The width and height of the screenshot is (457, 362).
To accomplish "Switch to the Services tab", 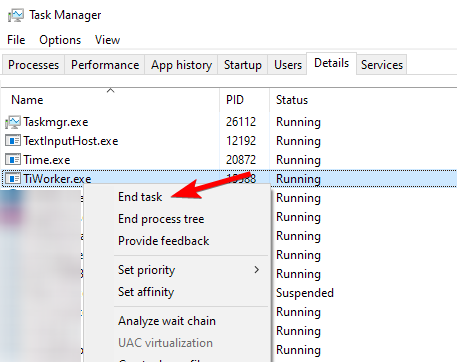I will pyautogui.click(x=382, y=65).
